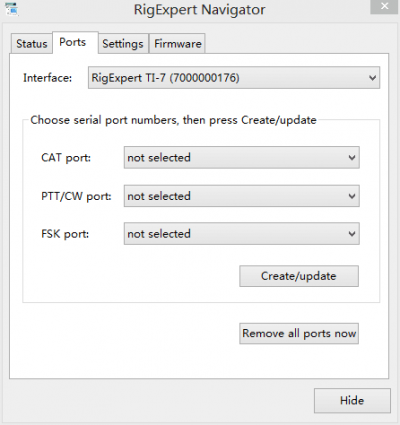This screenshot has height=425, width=400.
Task: Open the CAT port dropdown
Action: point(242,157)
